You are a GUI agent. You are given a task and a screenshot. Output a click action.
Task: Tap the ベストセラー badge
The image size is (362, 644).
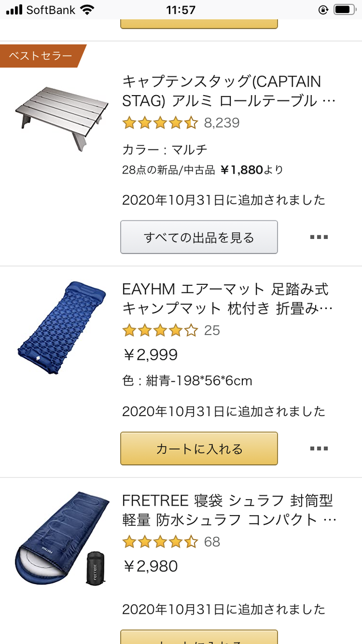[41, 56]
